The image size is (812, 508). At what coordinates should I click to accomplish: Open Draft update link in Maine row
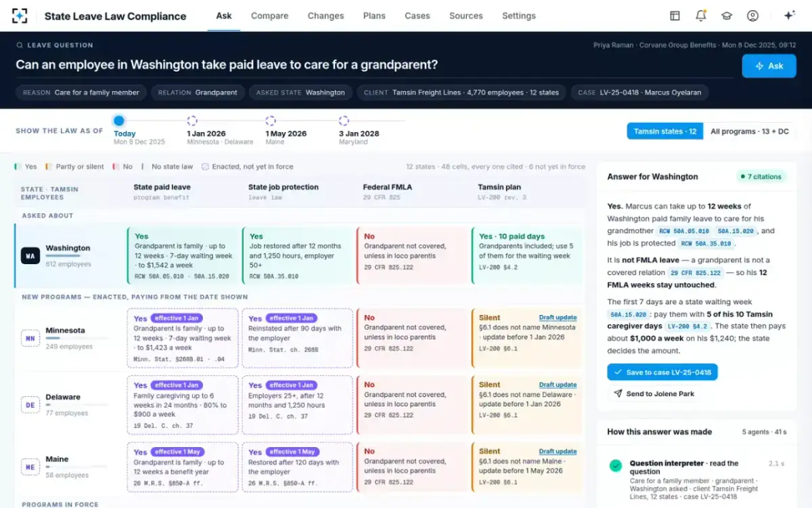(x=558, y=451)
